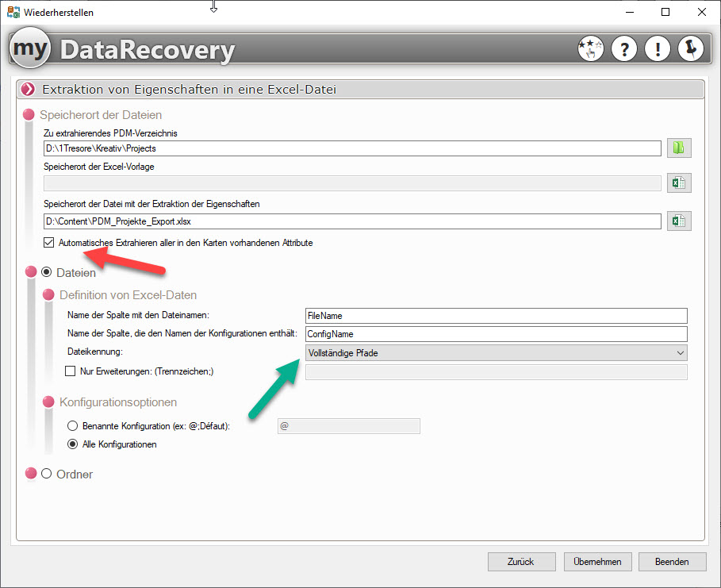This screenshot has height=588, width=721.
Task: Click the Nur Erweiterungen text field
Action: point(497,371)
